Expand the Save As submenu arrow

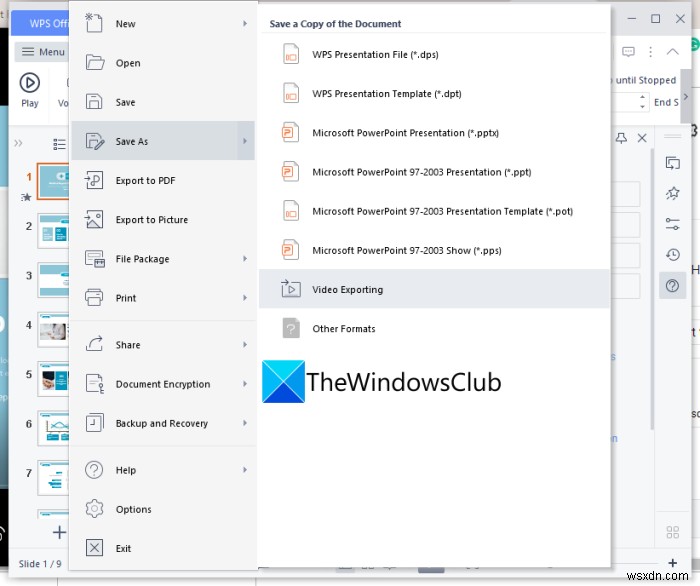(x=245, y=141)
